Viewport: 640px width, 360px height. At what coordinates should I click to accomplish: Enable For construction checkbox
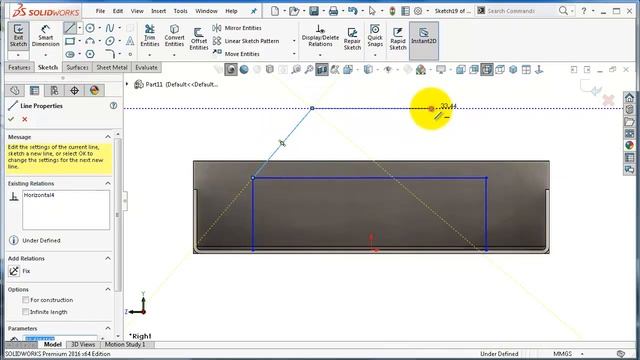click(26, 300)
